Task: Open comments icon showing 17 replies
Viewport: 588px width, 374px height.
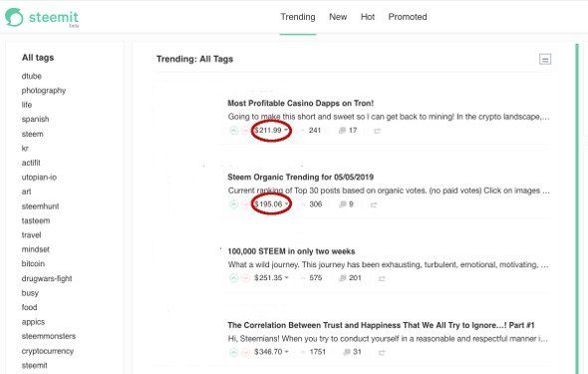Action: click(342, 131)
